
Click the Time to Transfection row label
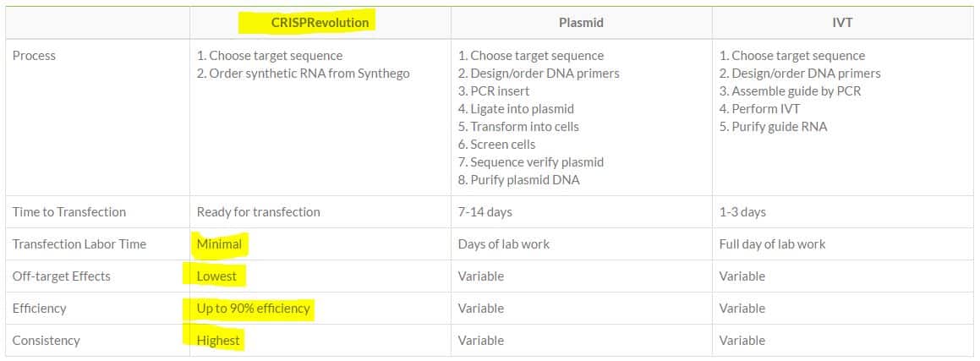68,212
